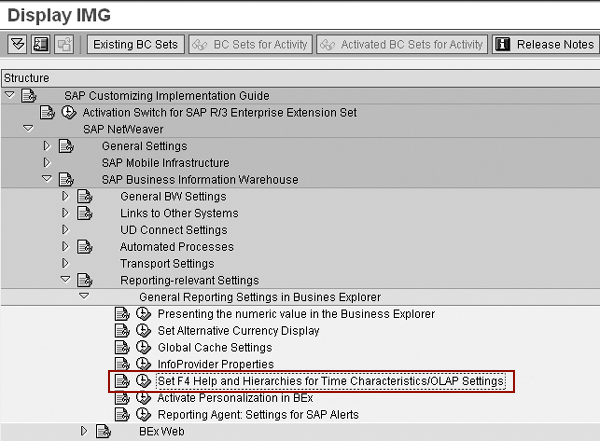The height and width of the screenshot is (441, 600).
Task: Expand Transport Settings node
Action: (65, 263)
